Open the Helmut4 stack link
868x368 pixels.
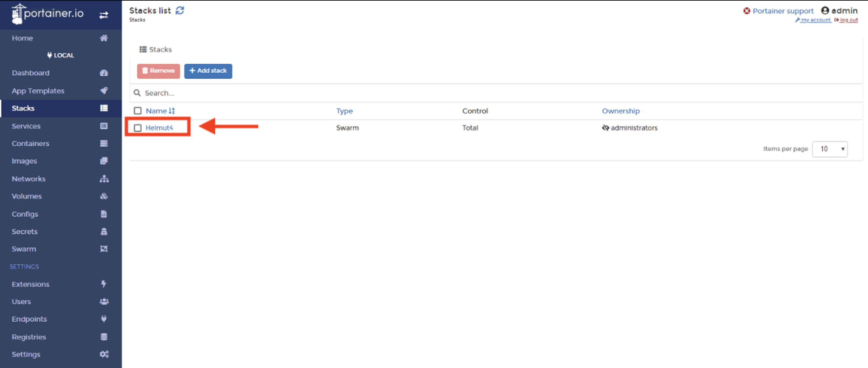[x=159, y=128]
